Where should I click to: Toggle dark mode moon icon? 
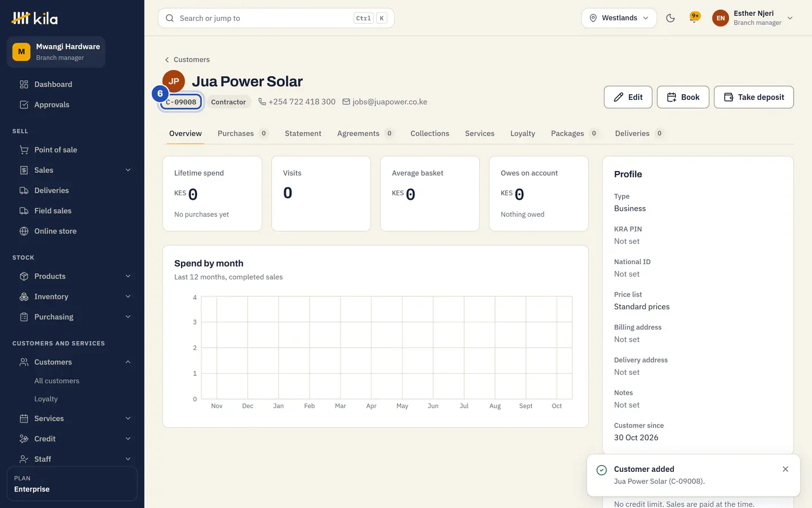tap(670, 18)
